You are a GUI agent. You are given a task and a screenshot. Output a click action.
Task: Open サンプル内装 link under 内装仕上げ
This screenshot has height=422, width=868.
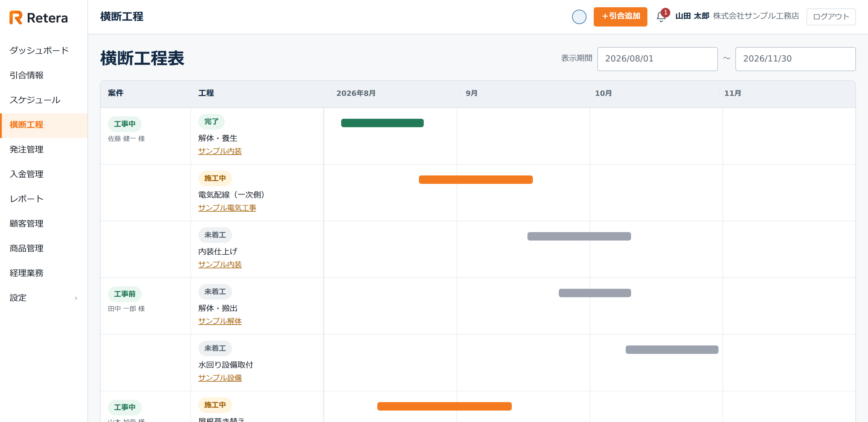tap(220, 264)
